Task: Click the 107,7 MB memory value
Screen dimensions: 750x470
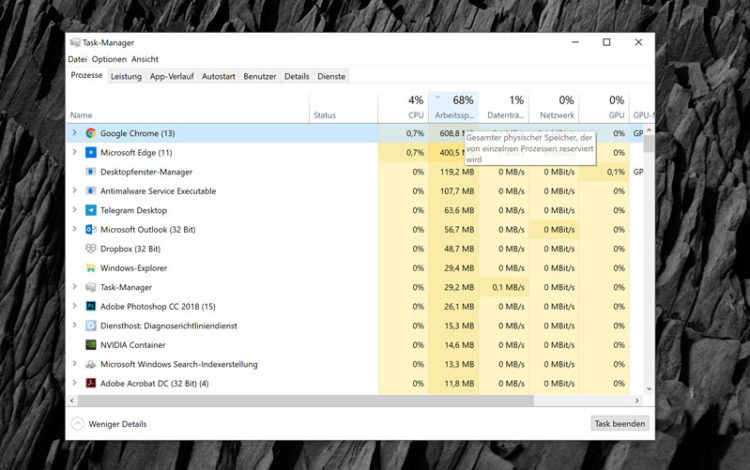Action: [457, 191]
